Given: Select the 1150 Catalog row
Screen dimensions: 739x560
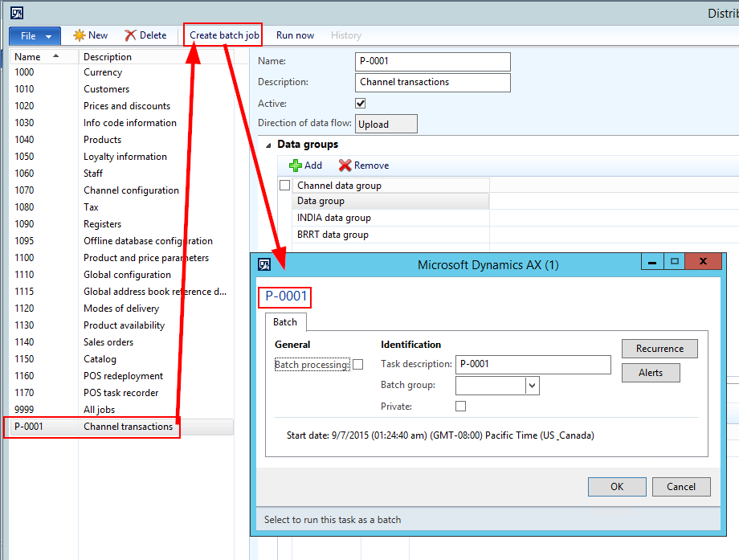Looking at the screenshot, I should (121, 359).
